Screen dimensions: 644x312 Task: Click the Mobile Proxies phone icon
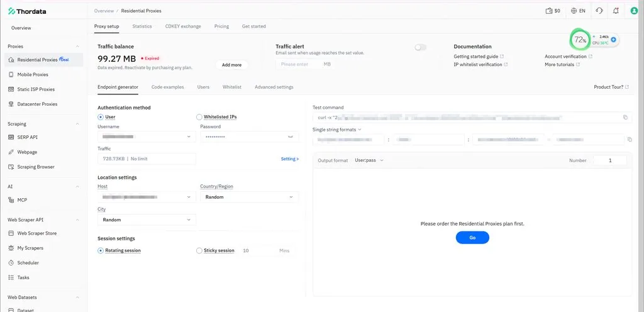(11, 75)
